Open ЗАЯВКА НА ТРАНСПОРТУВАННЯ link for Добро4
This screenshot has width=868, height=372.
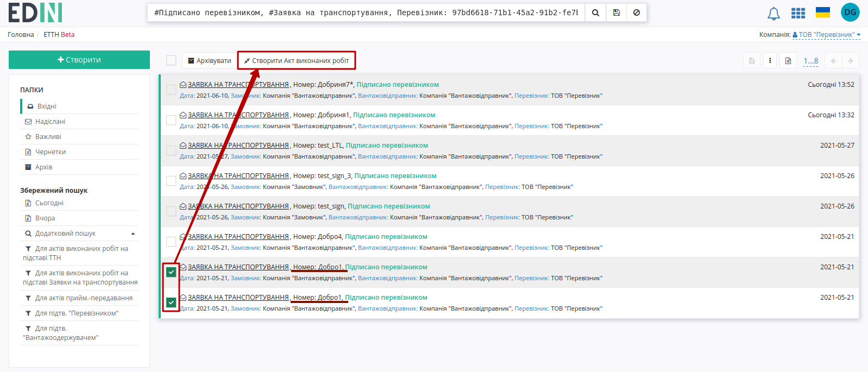point(238,237)
